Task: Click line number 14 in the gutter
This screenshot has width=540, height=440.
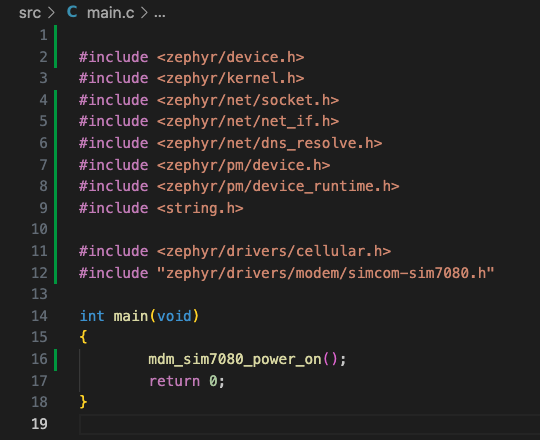Action: (x=39, y=316)
